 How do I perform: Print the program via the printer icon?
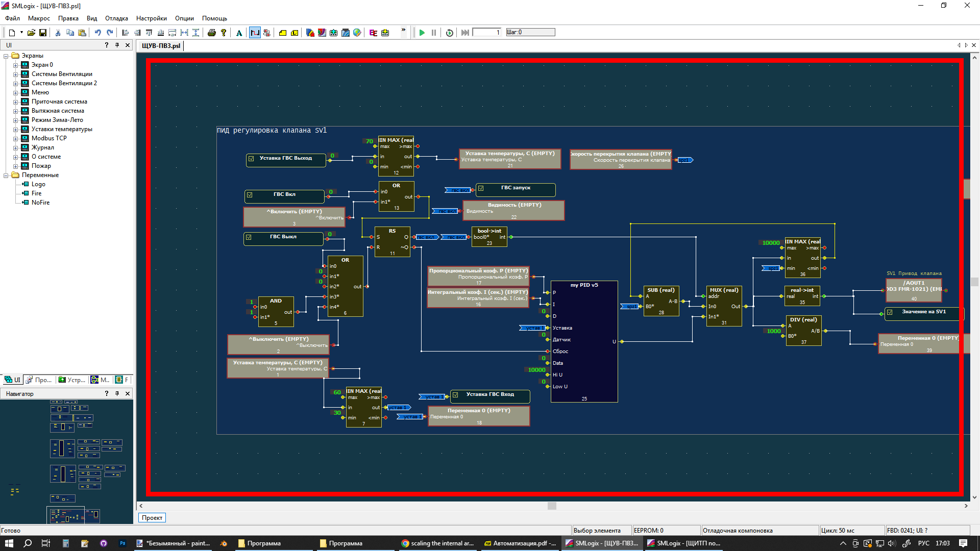tap(212, 32)
